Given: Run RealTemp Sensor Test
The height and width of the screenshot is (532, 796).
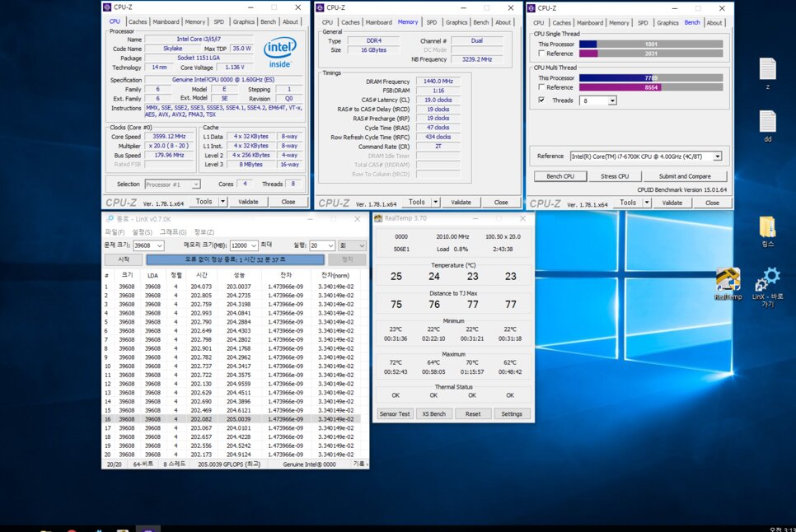Looking at the screenshot, I should (x=395, y=414).
